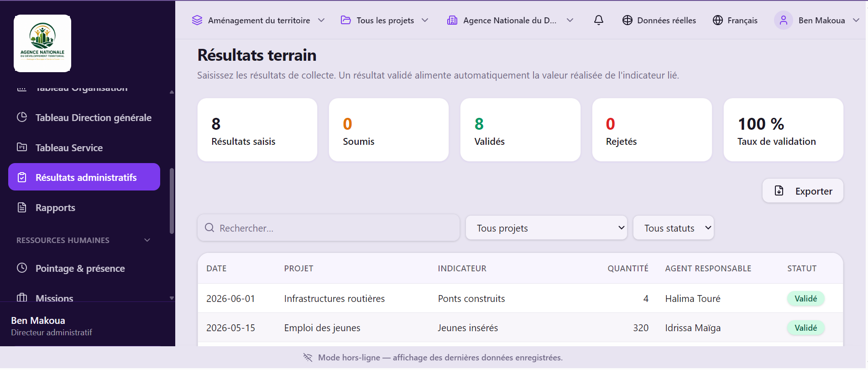Click the file download icon on Exporter
This screenshot has width=868, height=370.
(779, 190)
